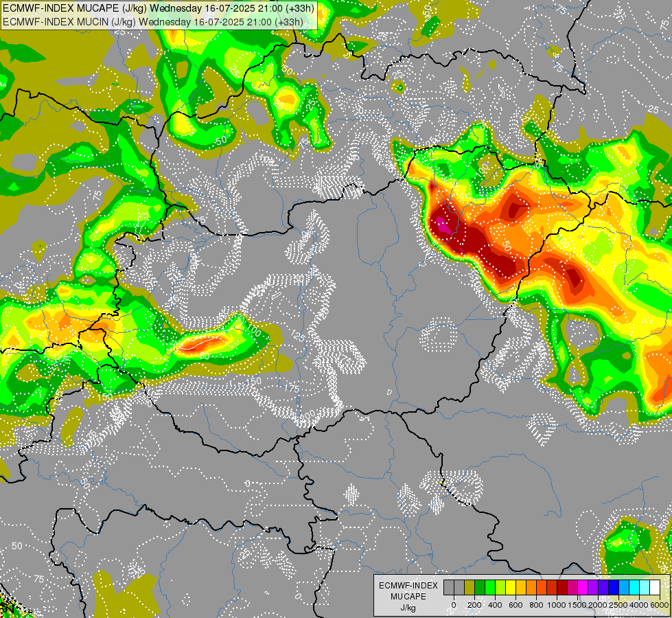The height and width of the screenshot is (618, 672).
Task: Click the ECMWF-INDEX label in the legend
Action: [408, 586]
